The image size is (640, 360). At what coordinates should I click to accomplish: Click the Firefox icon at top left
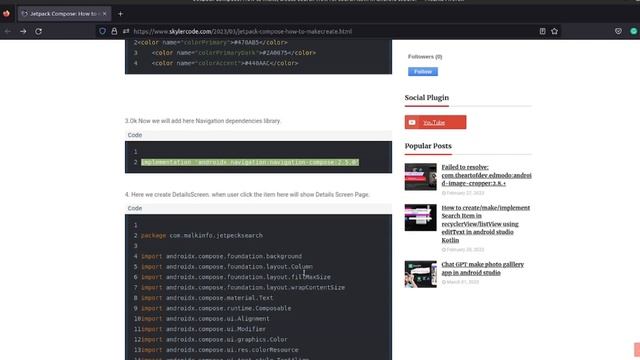click(6, 13)
